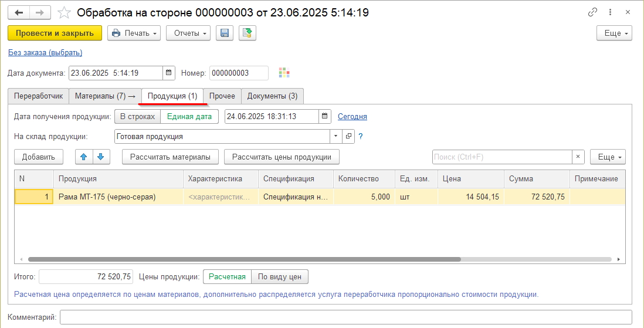
Task: Click the horizontal scrollbar thumb of table
Action: (x=245, y=259)
